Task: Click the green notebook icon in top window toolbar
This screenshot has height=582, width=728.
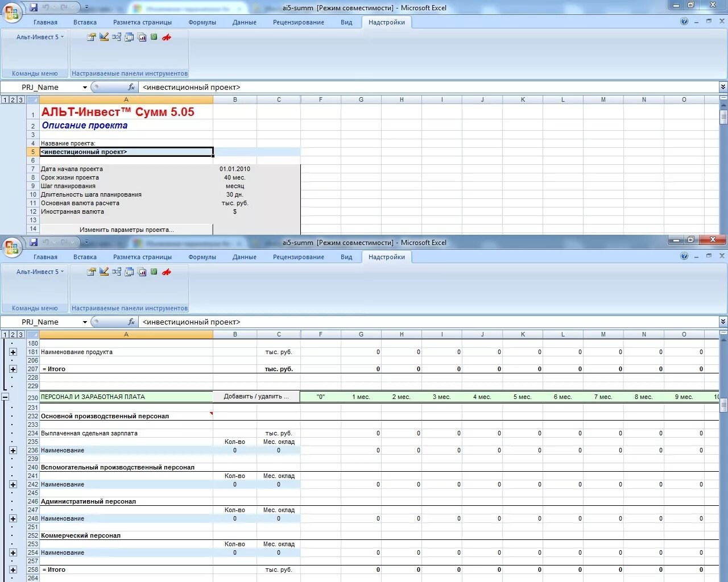Action: [154, 37]
